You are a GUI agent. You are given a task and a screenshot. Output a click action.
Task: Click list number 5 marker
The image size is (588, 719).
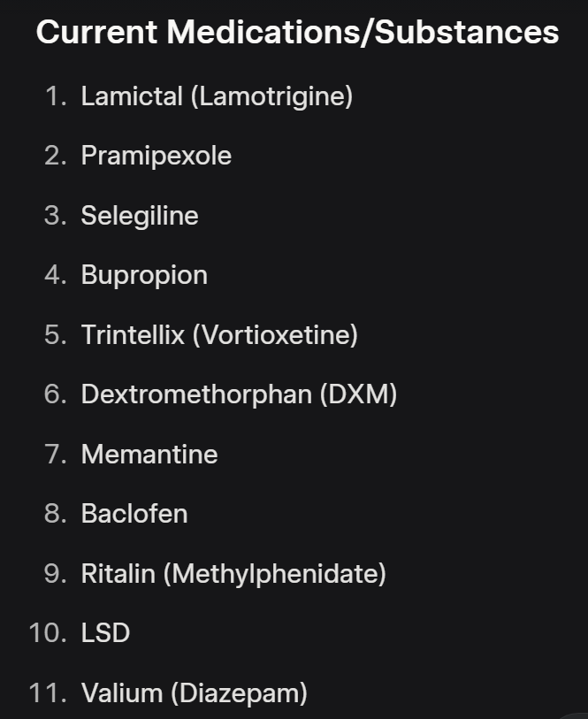tap(56, 335)
